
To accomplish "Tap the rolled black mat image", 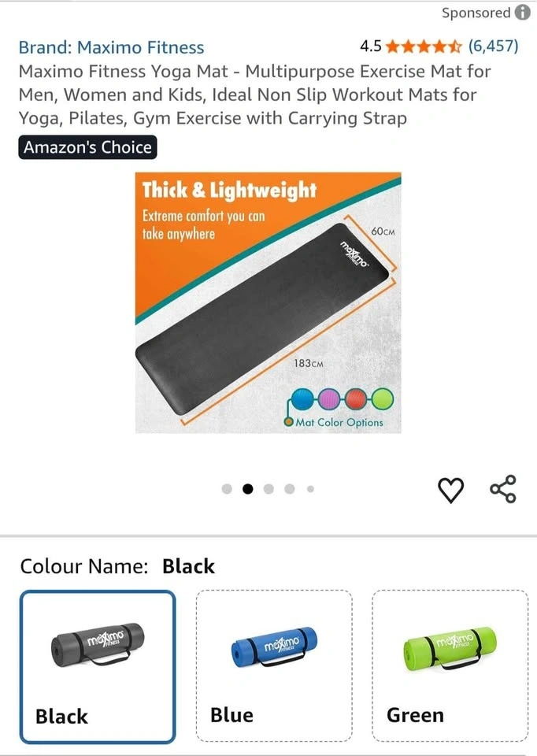I will click(98, 644).
